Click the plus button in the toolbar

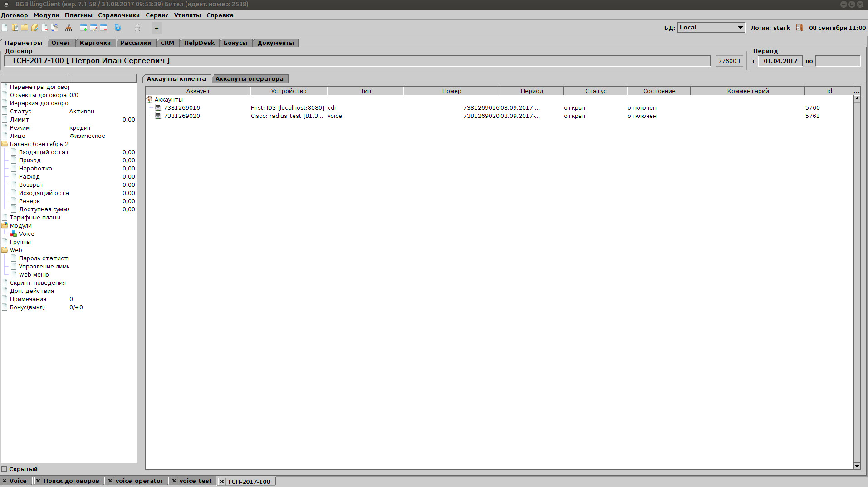click(157, 28)
